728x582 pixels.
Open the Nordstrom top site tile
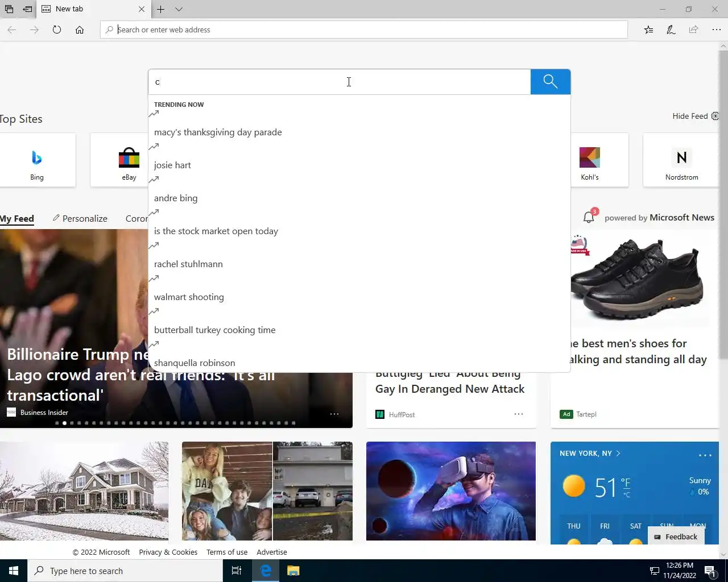(x=681, y=160)
